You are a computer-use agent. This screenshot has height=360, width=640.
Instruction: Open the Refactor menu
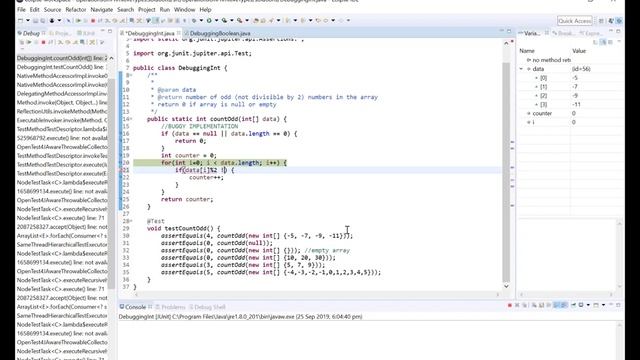pyautogui.click(x=76, y=9)
